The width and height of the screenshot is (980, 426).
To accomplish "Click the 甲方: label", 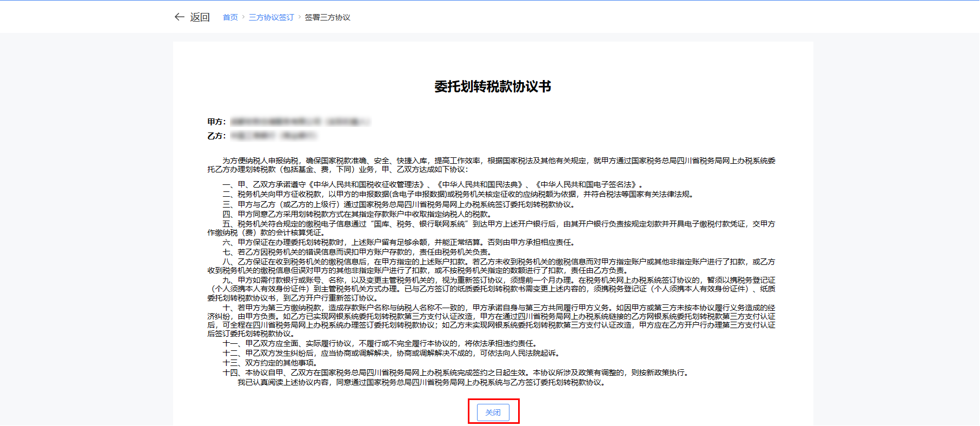I will point(217,122).
